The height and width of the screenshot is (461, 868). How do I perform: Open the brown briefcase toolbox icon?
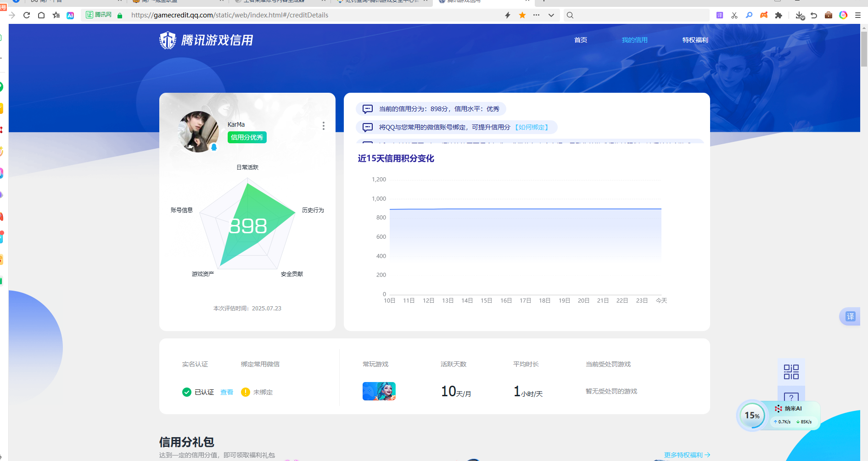829,15
